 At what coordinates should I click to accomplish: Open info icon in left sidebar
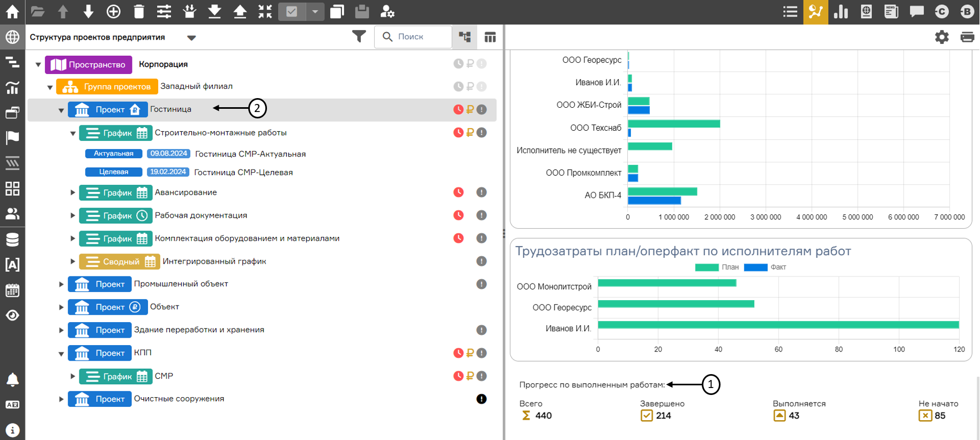[12, 430]
